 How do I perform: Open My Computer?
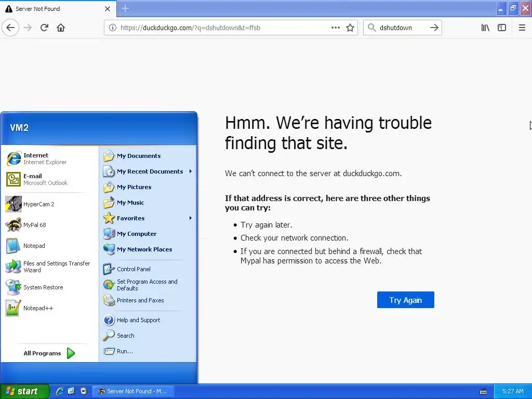[x=148, y=234]
